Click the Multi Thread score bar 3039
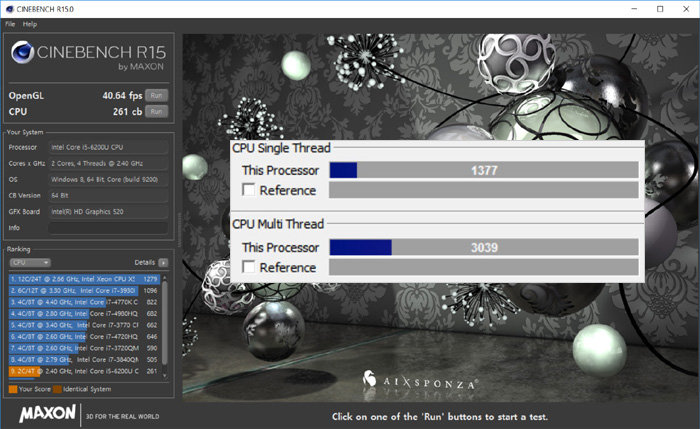 [x=484, y=247]
